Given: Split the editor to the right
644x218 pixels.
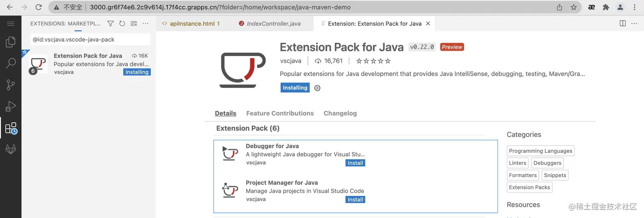Looking at the screenshot, I should point(623,23).
